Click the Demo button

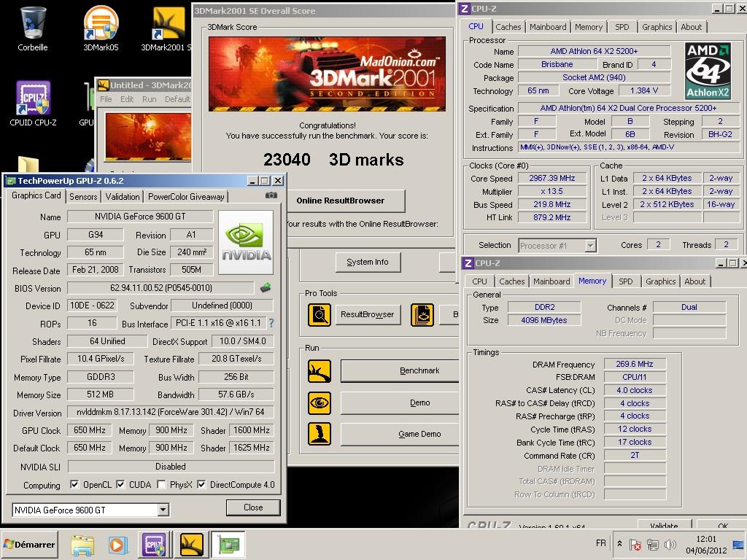pyautogui.click(x=400, y=402)
